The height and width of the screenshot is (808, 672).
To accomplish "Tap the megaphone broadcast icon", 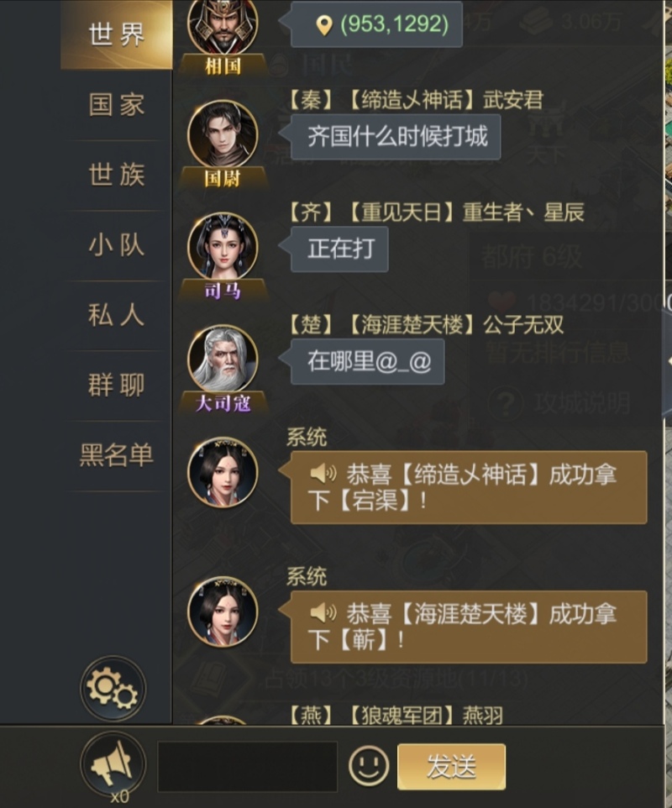I will point(113,764).
